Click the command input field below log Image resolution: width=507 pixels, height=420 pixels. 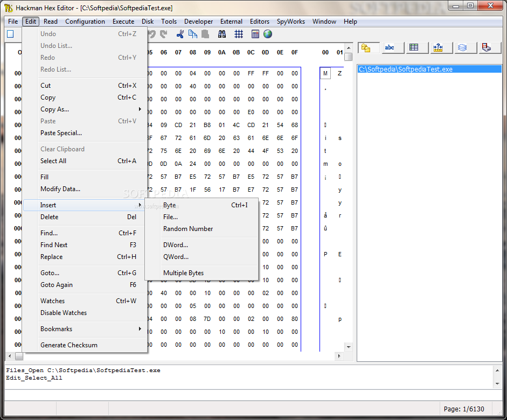tap(253, 395)
